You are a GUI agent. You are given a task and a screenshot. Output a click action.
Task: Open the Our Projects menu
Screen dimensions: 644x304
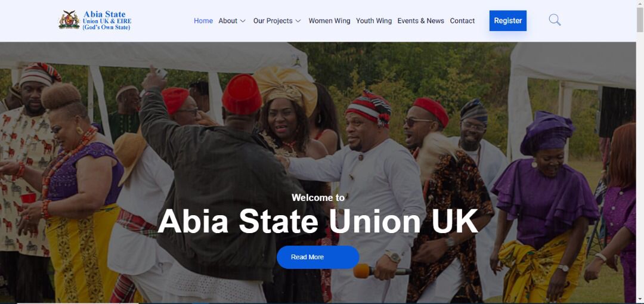click(273, 20)
